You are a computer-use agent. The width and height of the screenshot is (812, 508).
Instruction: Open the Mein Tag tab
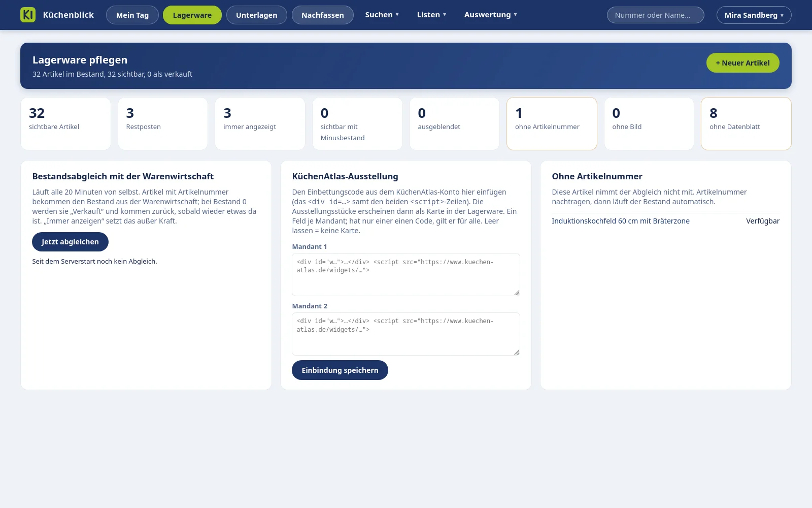[132, 15]
